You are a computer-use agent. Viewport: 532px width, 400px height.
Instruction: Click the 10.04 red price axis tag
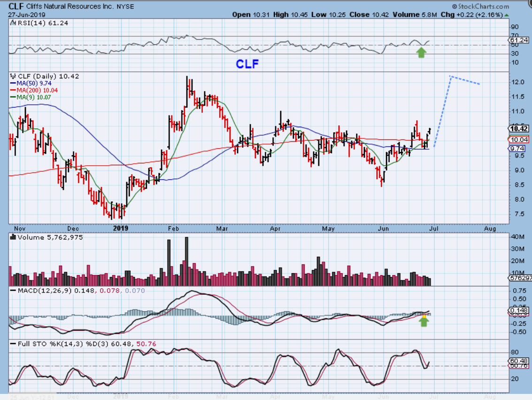tap(519, 139)
